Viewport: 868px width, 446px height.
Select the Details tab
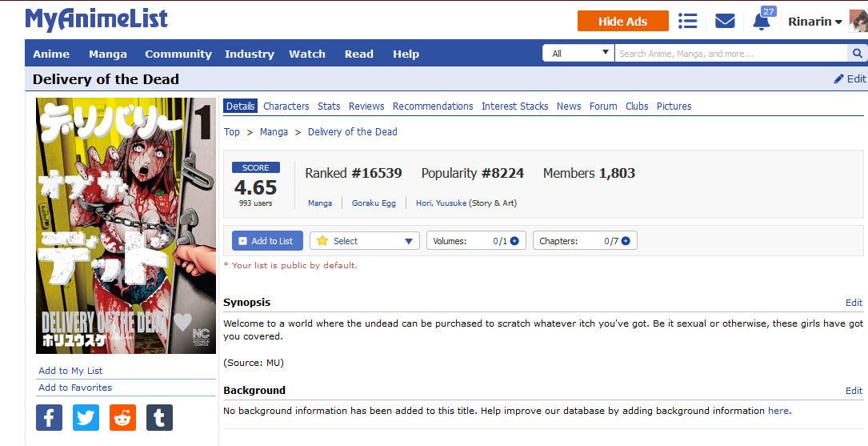(x=240, y=106)
